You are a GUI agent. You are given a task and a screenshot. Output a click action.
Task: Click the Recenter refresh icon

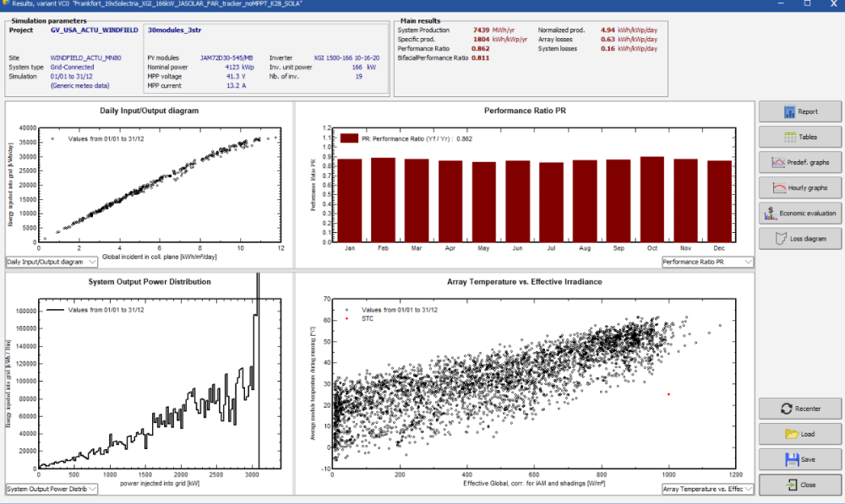point(785,409)
